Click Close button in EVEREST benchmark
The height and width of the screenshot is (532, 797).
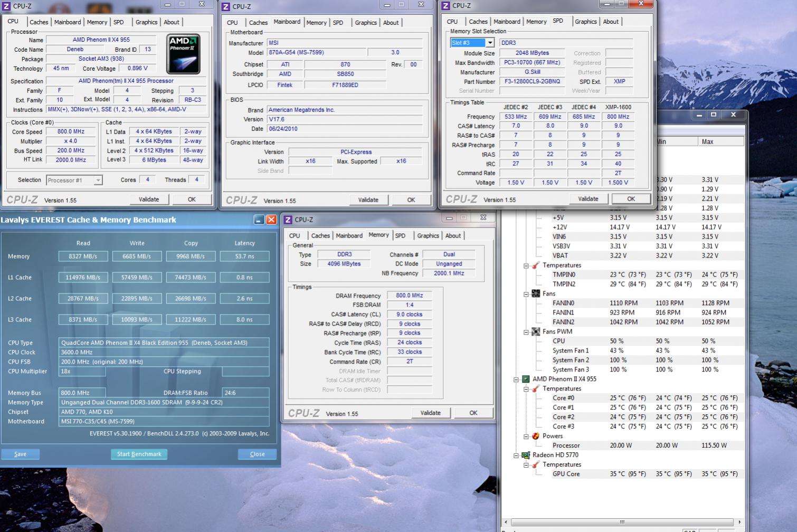point(257,454)
